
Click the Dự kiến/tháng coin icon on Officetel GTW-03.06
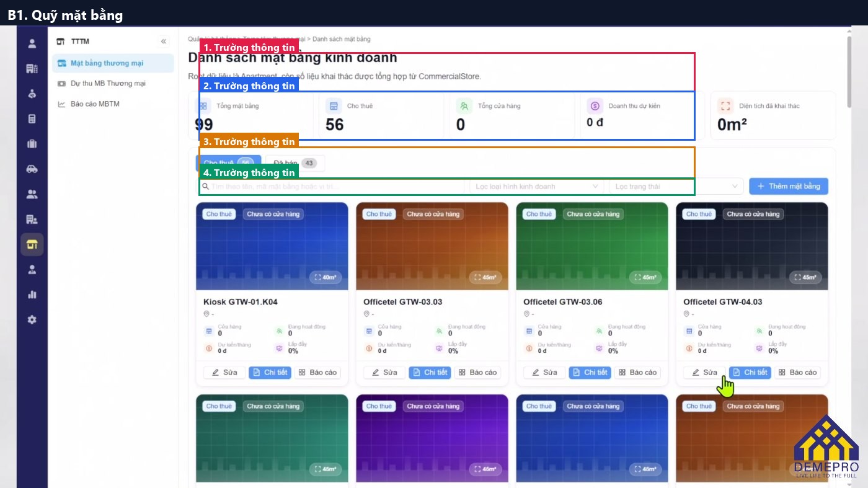[529, 348]
